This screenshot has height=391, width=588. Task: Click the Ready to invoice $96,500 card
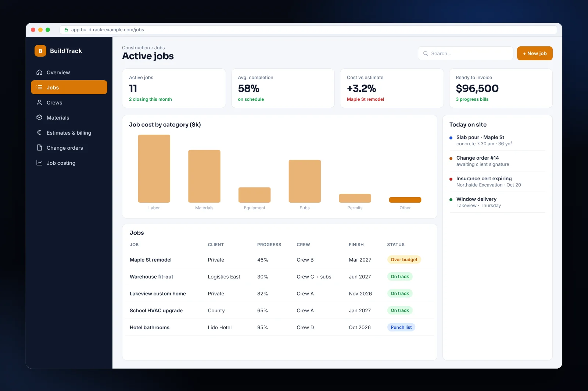click(x=501, y=88)
